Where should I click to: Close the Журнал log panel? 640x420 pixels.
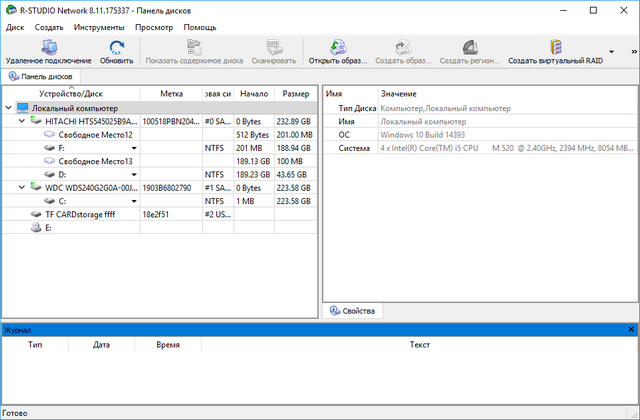pyautogui.click(x=632, y=328)
